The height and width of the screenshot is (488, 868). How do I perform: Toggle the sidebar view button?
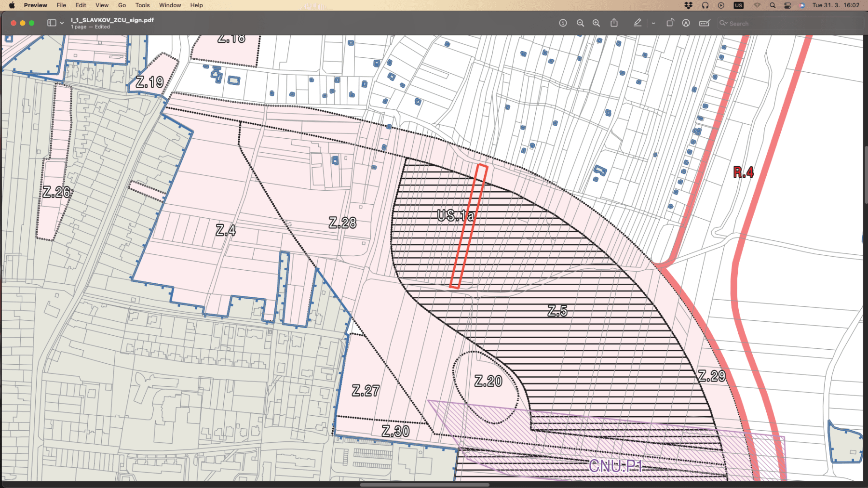click(52, 23)
